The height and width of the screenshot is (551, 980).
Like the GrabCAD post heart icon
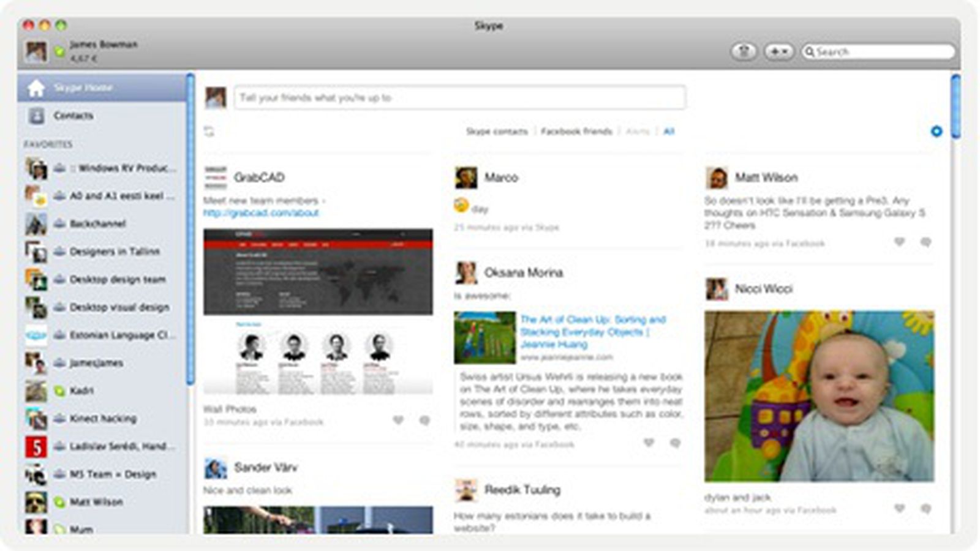(398, 421)
